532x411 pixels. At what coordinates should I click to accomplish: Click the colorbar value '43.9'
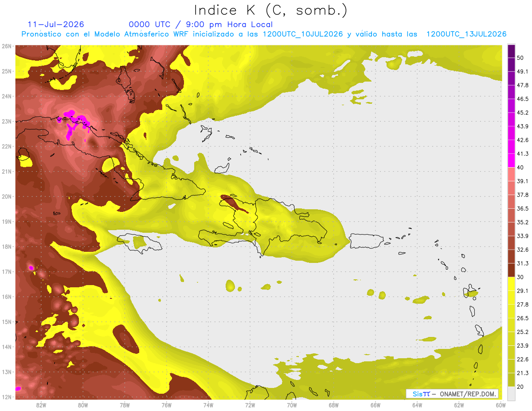(x=523, y=126)
